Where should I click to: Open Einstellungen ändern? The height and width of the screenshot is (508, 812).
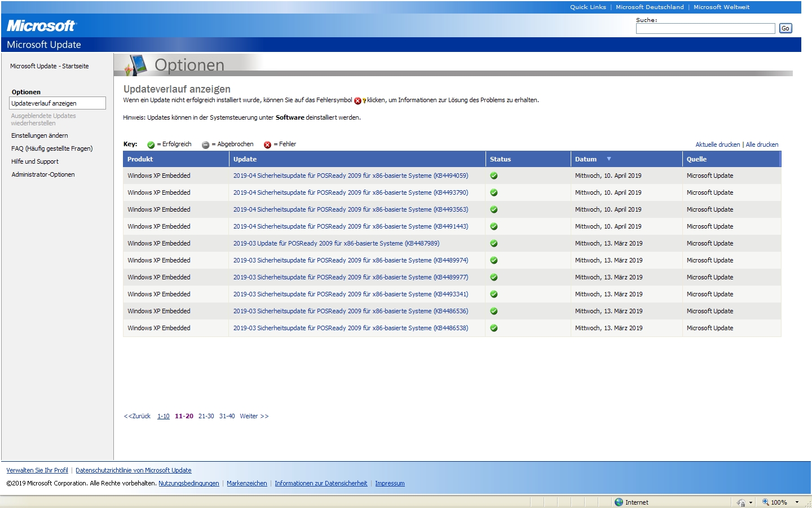[39, 135]
